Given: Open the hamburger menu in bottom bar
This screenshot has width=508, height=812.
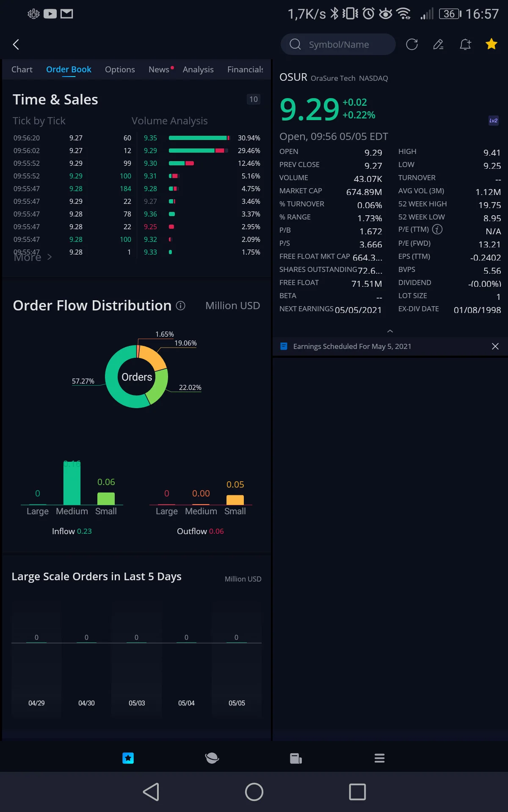Looking at the screenshot, I should click(x=380, y=758).
